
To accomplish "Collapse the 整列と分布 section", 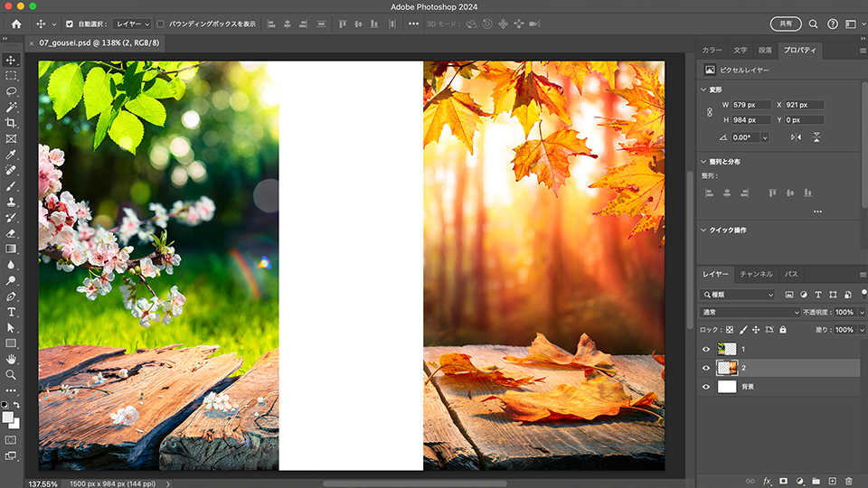I will (703, 162).
